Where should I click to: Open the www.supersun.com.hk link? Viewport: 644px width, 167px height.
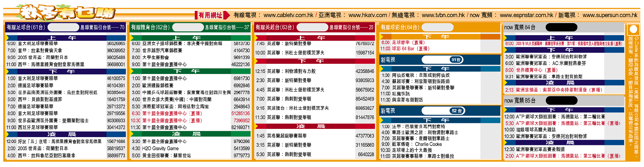(610, 15)
